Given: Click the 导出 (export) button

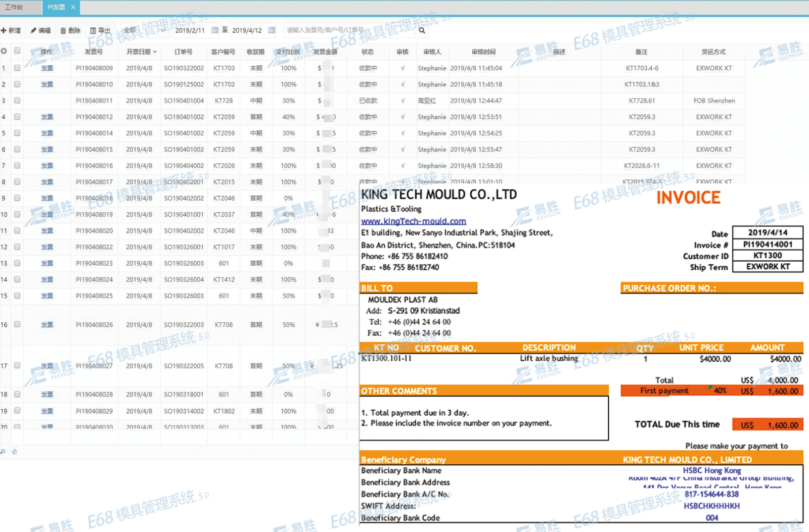Looking at the screenshot, I should (x=100, y=30).
